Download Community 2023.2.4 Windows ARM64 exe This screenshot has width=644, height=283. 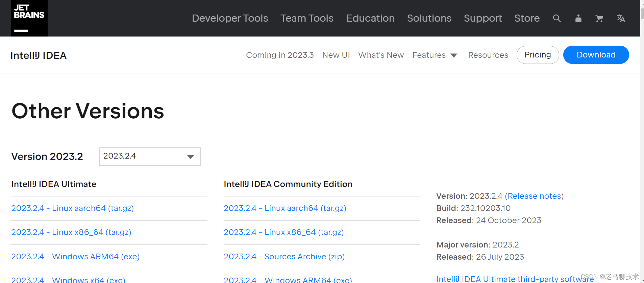[288, 280]
